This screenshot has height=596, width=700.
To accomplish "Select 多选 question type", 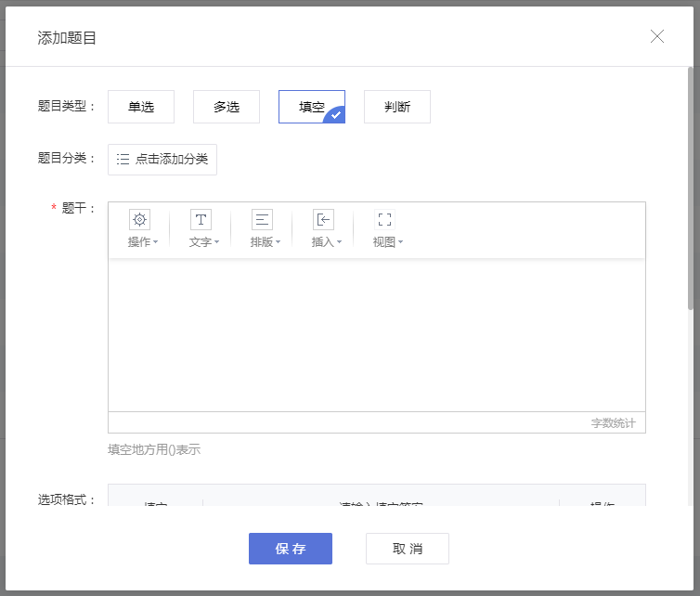I will tap(227, 107).
